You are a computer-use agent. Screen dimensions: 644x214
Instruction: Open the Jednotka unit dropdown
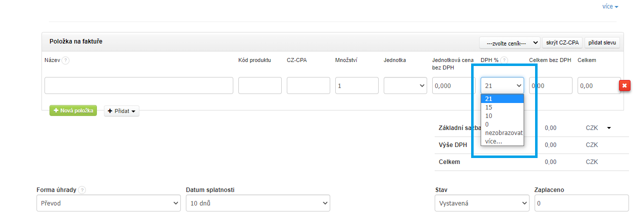tap(405, 85)
